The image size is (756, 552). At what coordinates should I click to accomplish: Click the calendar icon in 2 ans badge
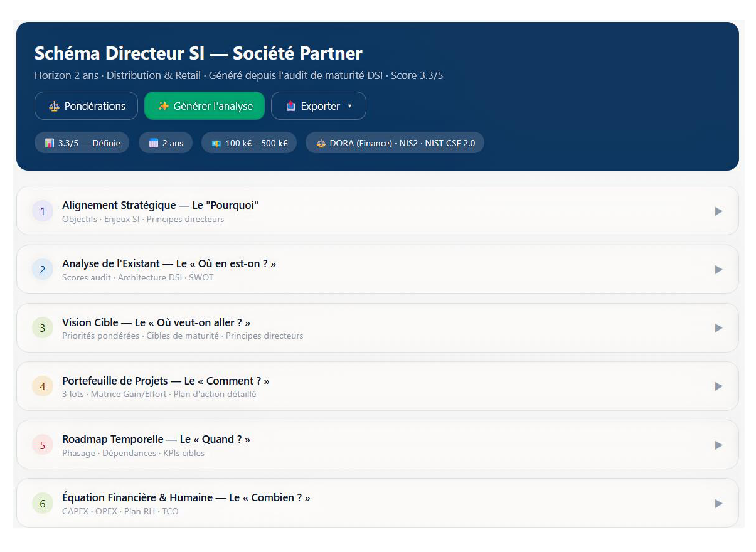tap(154, 143)
